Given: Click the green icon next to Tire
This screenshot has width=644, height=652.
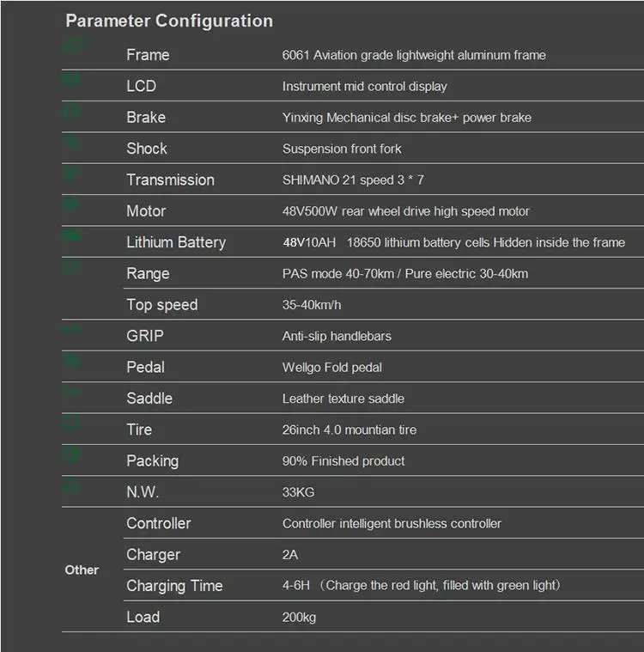Looking at the screenshot, I should coord(72,423).
